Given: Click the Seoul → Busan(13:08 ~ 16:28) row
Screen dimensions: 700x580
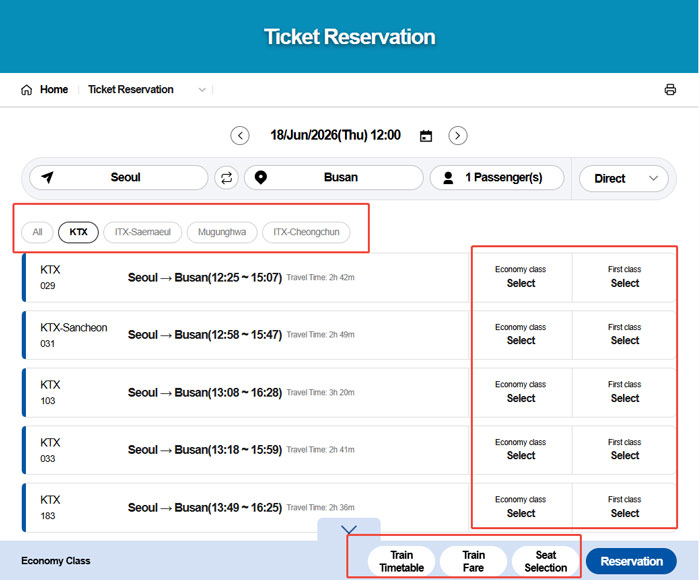Looking at the screenshot, I should click(246, 392).
